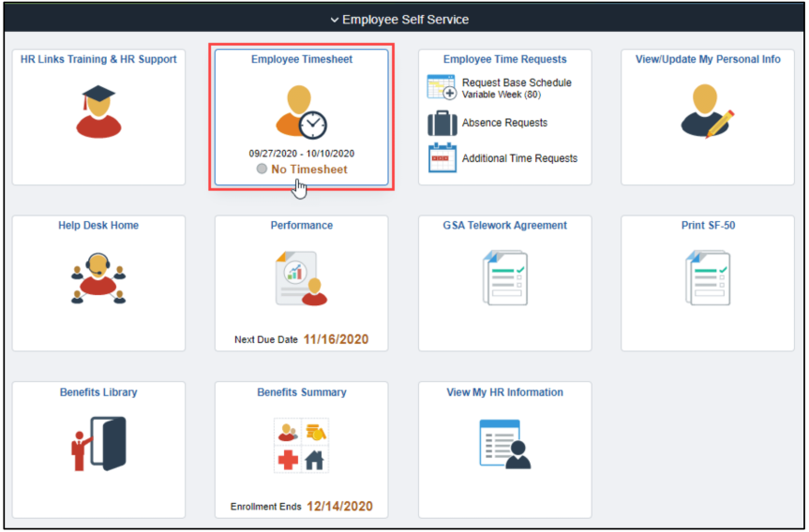Click the graduation cap training icon
This screenshot has height=532, width=809.
[x=98, y=111]
